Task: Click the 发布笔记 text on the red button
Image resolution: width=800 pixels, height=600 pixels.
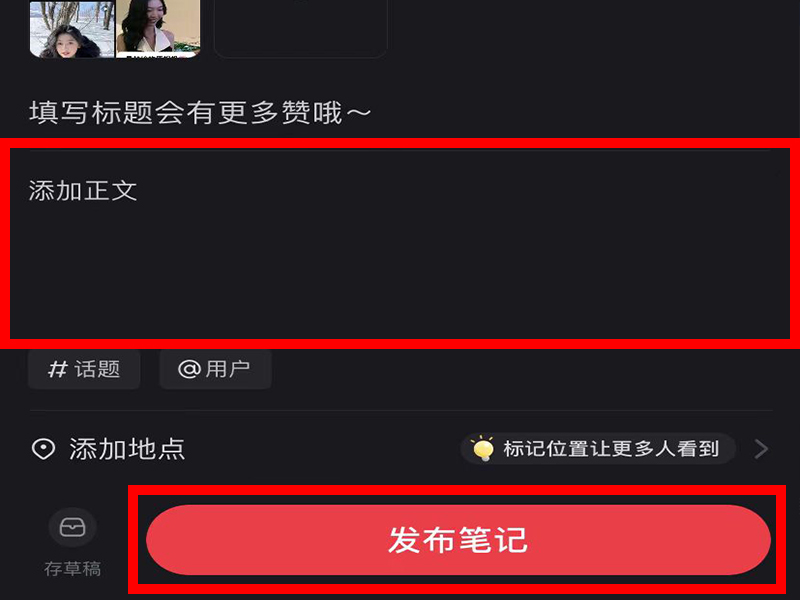Action: click(458, 540)
